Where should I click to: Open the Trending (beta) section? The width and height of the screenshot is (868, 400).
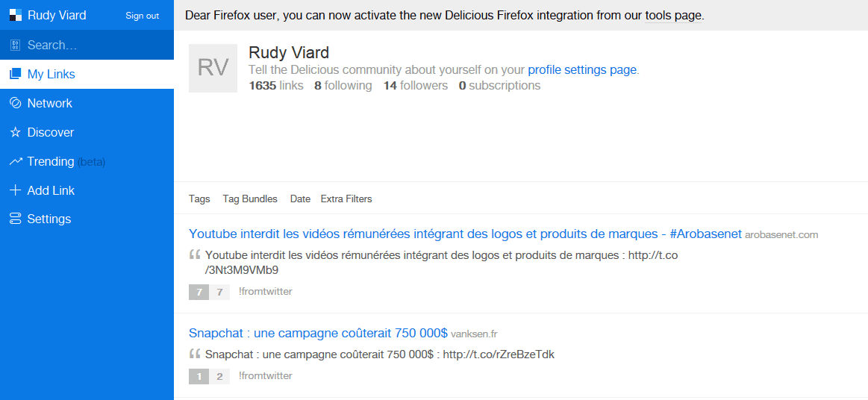(x=87, y=161)
